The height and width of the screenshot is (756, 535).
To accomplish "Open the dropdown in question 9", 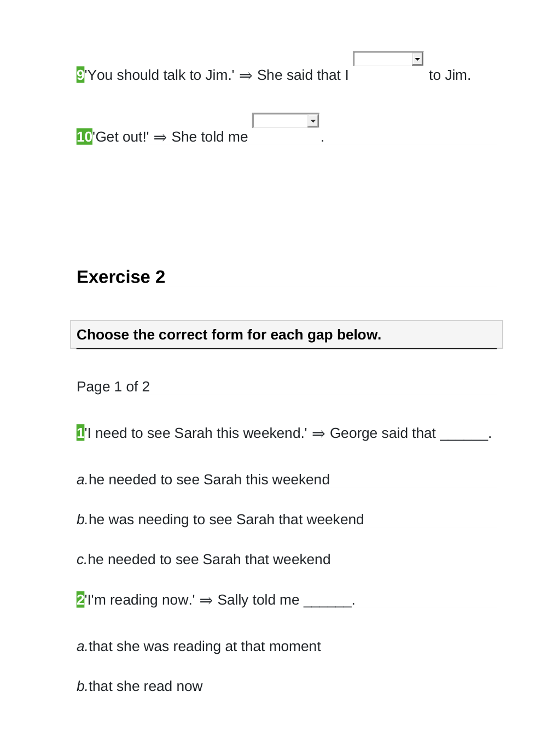I will (388, 58).
